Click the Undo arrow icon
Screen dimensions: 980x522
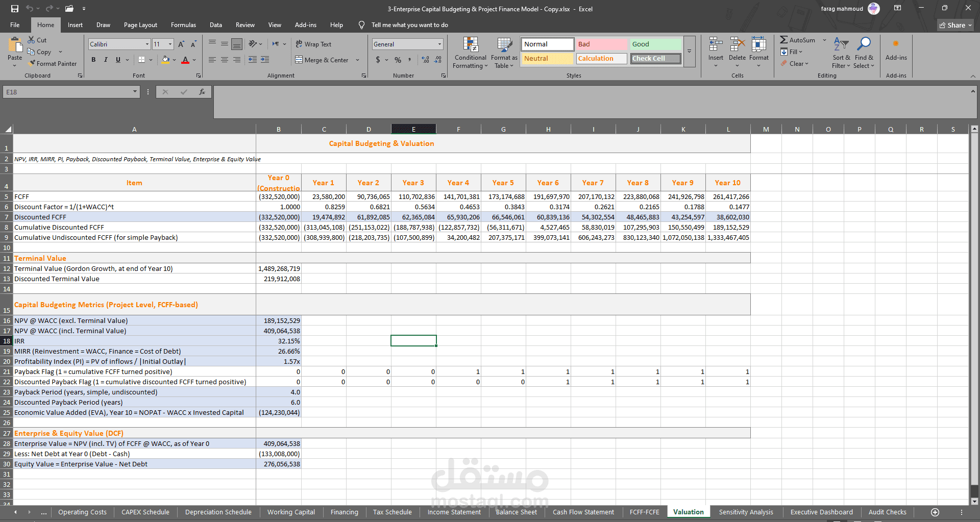pos(30,9)
